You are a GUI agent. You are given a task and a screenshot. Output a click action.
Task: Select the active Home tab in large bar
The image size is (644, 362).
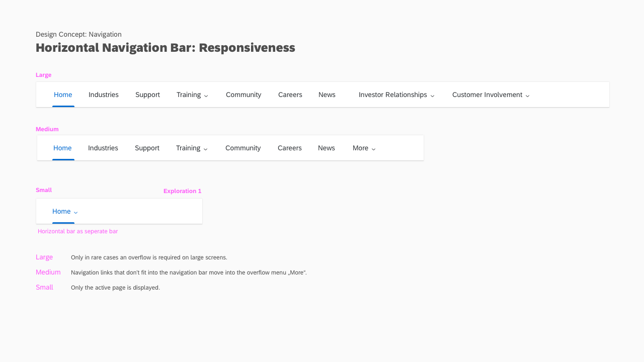coord(63,95)
